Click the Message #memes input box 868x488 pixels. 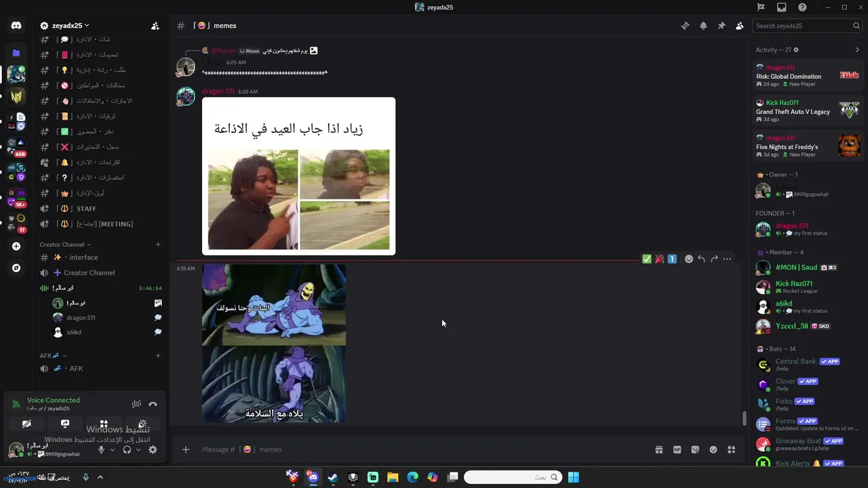(420, 449)
